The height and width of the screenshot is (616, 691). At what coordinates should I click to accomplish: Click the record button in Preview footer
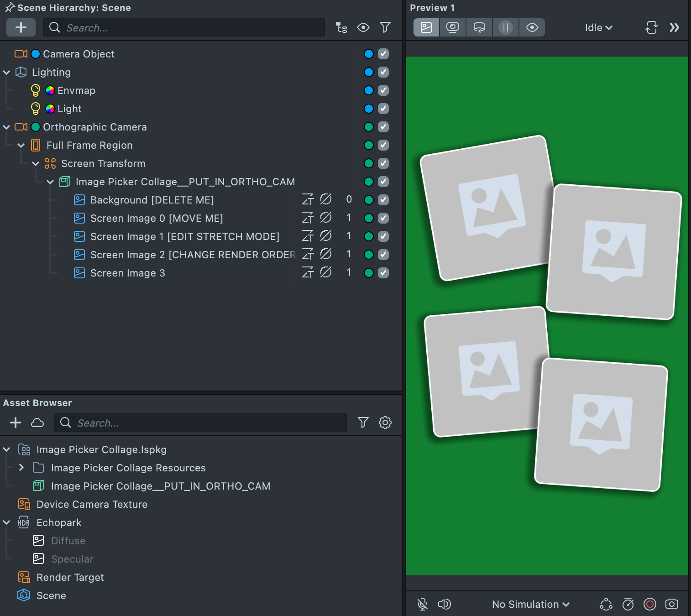649,604
